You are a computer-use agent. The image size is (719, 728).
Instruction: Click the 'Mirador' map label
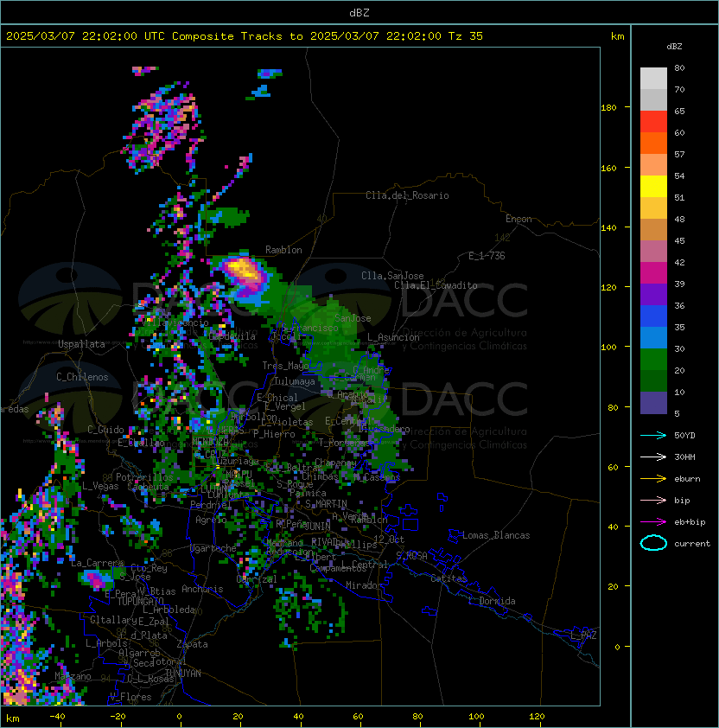tap(365, 585)
